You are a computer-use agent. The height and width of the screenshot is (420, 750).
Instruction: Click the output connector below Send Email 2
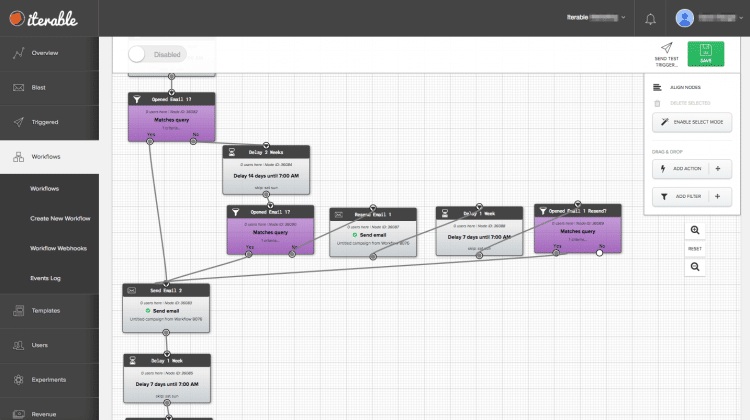(x=166, y=332)
